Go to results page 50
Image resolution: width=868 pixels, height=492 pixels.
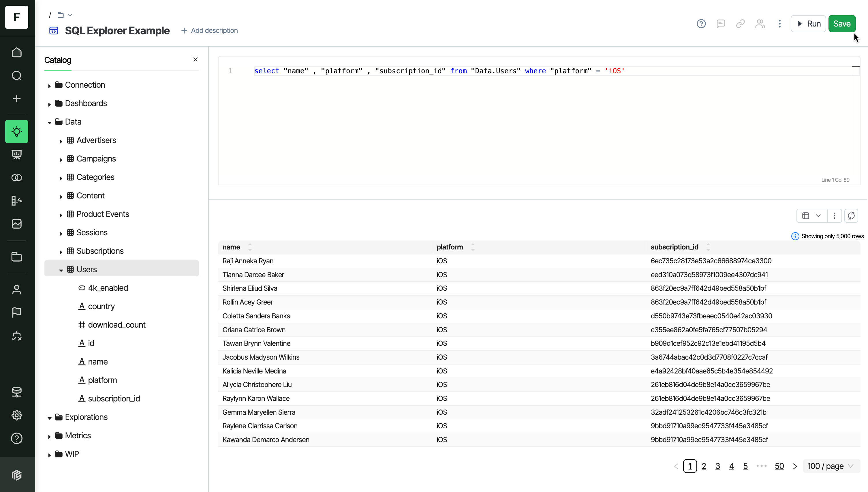[x=779, y=466]
